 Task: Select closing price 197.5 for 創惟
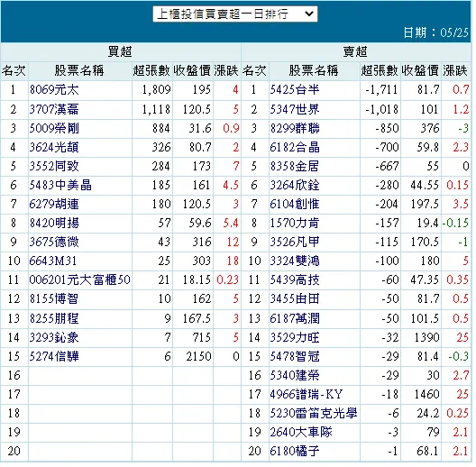(425, 204)
